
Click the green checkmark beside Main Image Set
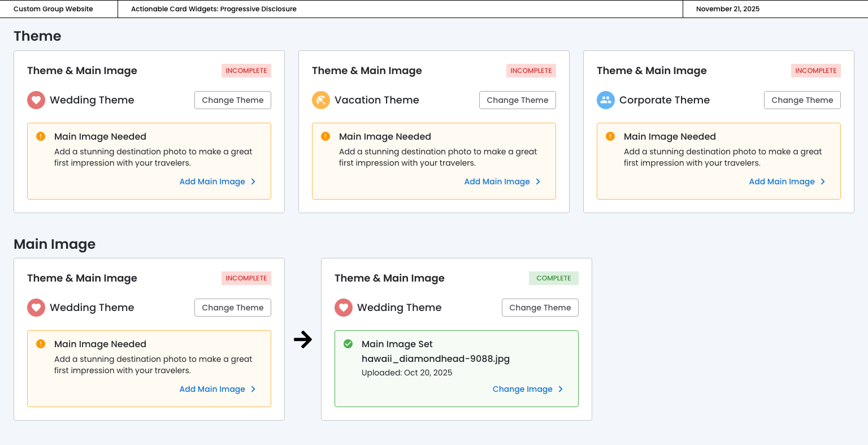click(x=348, y=344)
